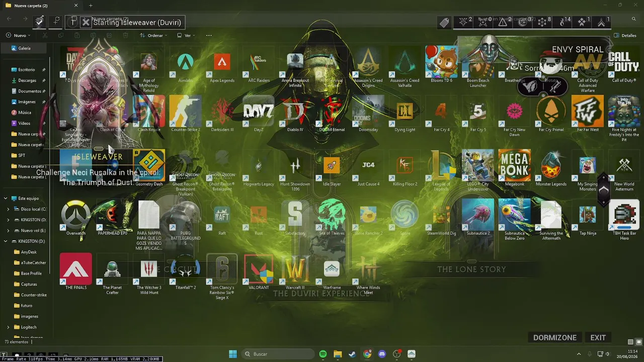The image size is (644, 362).
Task: Toggle the Detalles pane
Action: (x=625, y=36)
